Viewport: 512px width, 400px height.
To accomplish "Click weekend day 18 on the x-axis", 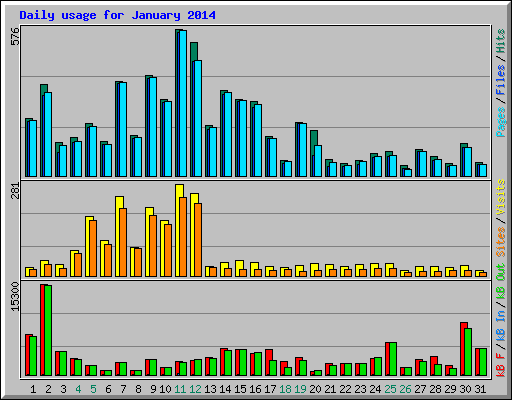I will 285,389.
